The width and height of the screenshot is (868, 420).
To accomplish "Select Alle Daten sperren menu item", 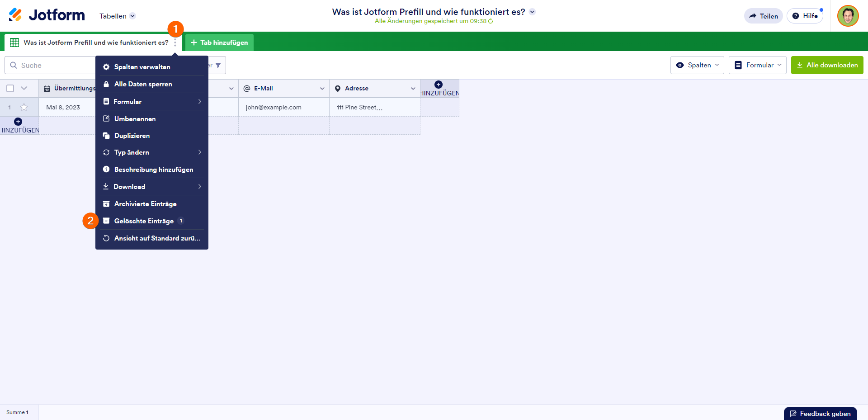I will 152,84.
